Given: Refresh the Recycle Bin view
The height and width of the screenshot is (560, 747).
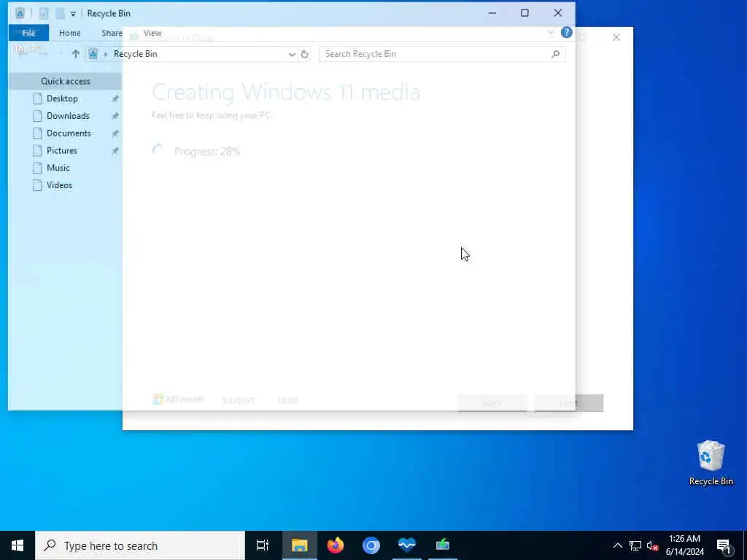Looking at the screenshot, I should 304,54.
